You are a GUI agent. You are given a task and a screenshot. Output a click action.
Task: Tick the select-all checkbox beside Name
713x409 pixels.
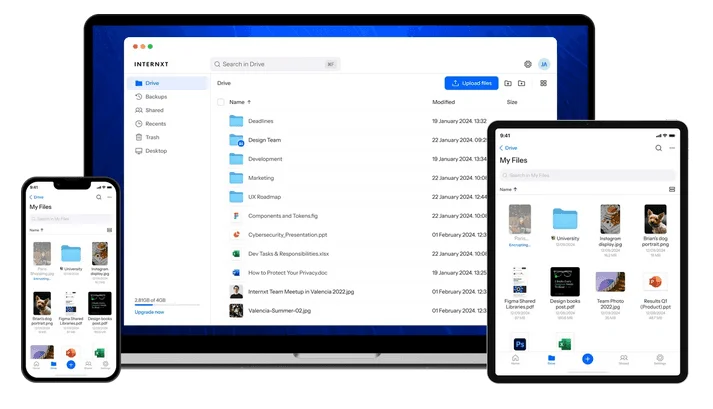(221, 102)
